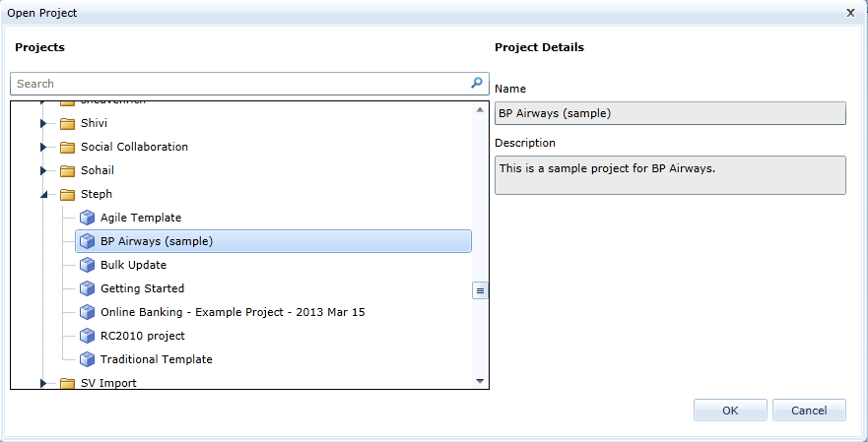Click the Traditional Template cube icon
Image resolution: width=868 pixels, height=442 pixels.
point(87,359)
